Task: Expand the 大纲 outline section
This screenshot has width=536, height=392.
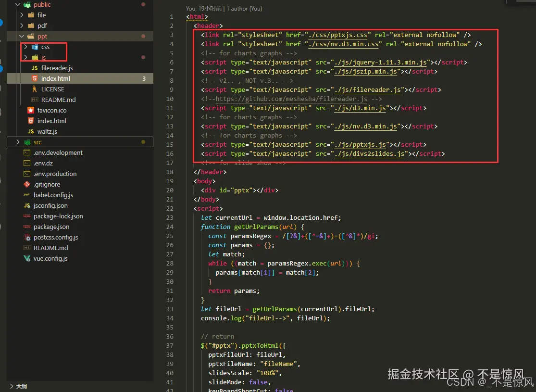Action: [x=12, y=386]
